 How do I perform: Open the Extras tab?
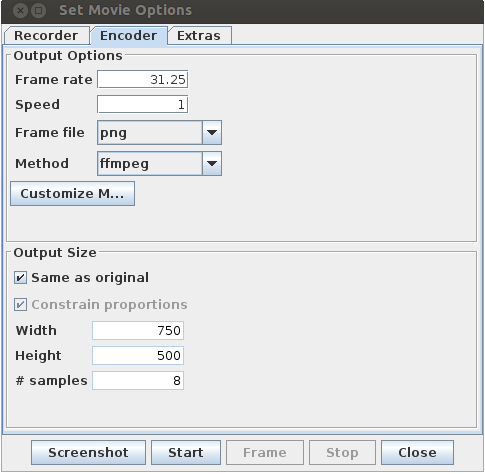click(x=199, y=35)
